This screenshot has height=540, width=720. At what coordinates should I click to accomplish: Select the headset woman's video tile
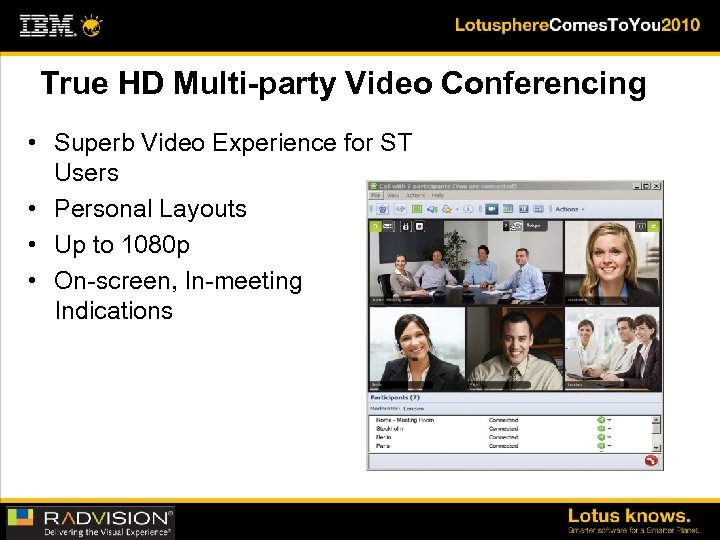(417, 349)
